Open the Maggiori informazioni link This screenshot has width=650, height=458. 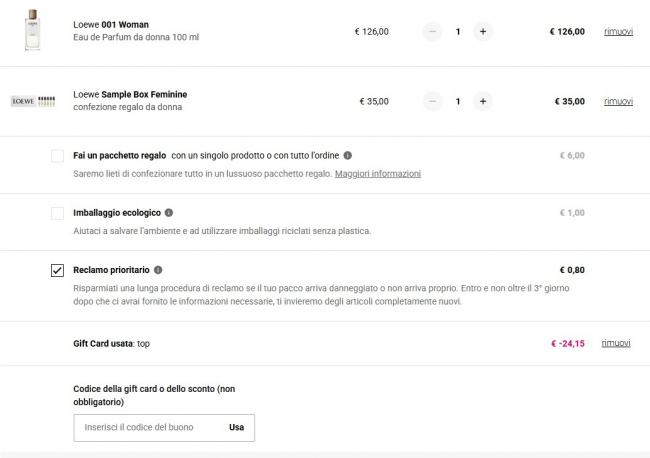coord(378,174)
